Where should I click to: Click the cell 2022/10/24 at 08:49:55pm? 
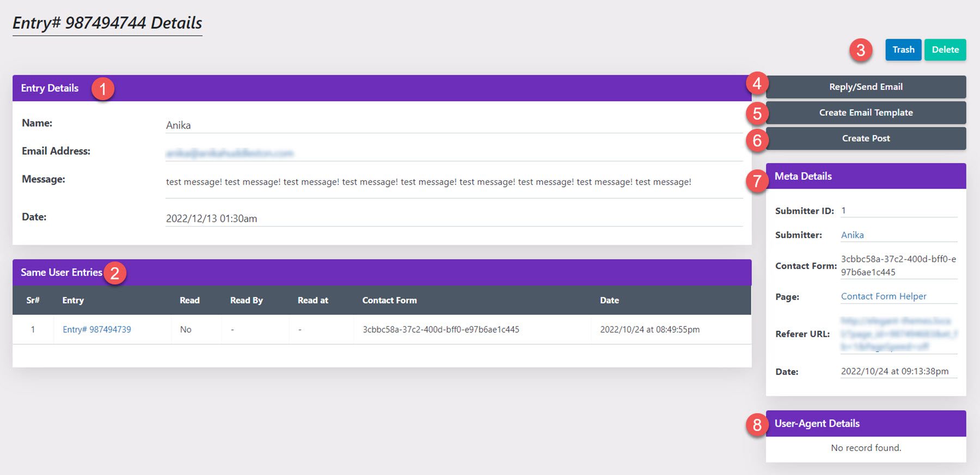[x=650, y=330]
